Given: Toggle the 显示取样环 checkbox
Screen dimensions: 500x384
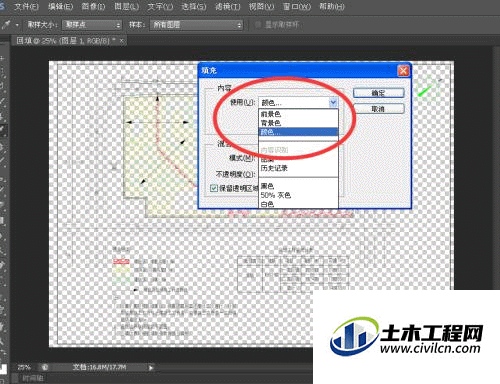Looking at the screenshot, I should tap(258, 25).
